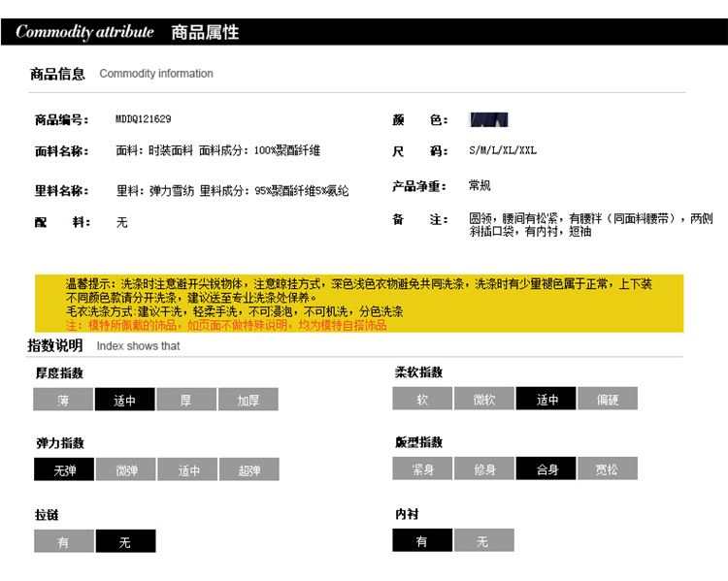The height and width of the screenshot is (581, 728).
Task: Click the Index shows that subtitle
Action: 138,346
